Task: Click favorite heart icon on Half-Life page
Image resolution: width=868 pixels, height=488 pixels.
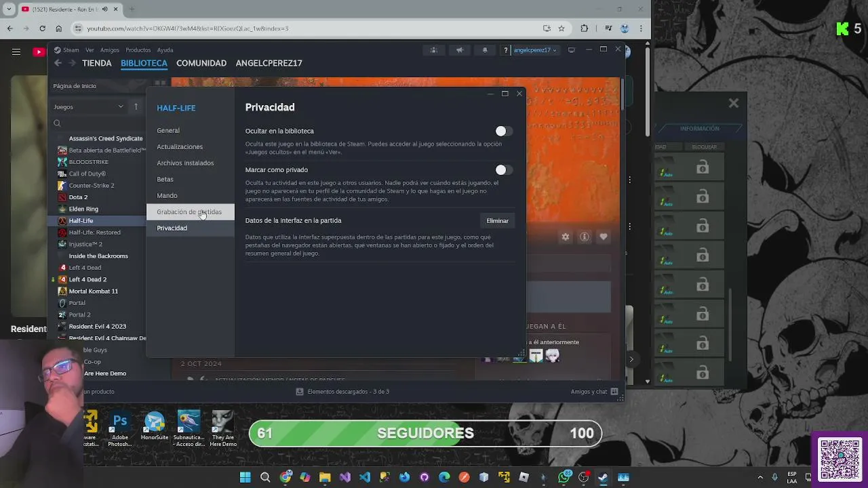Action: 604,237
